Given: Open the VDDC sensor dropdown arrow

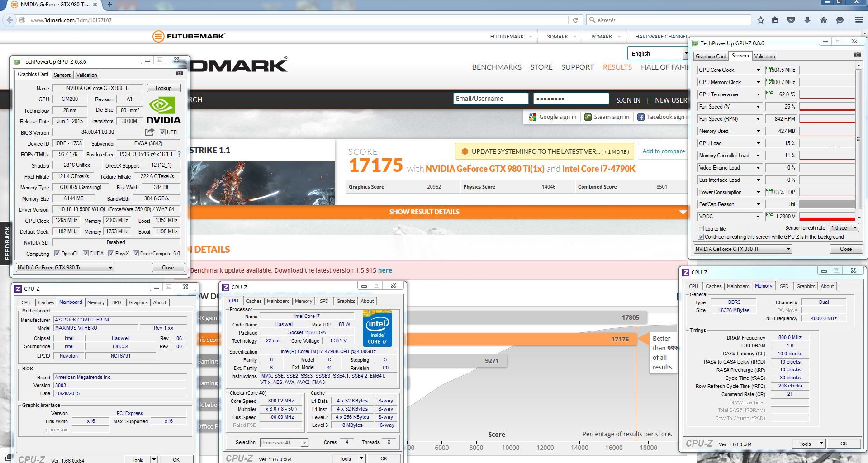Looking at the screenshot, I should [758, 217].
